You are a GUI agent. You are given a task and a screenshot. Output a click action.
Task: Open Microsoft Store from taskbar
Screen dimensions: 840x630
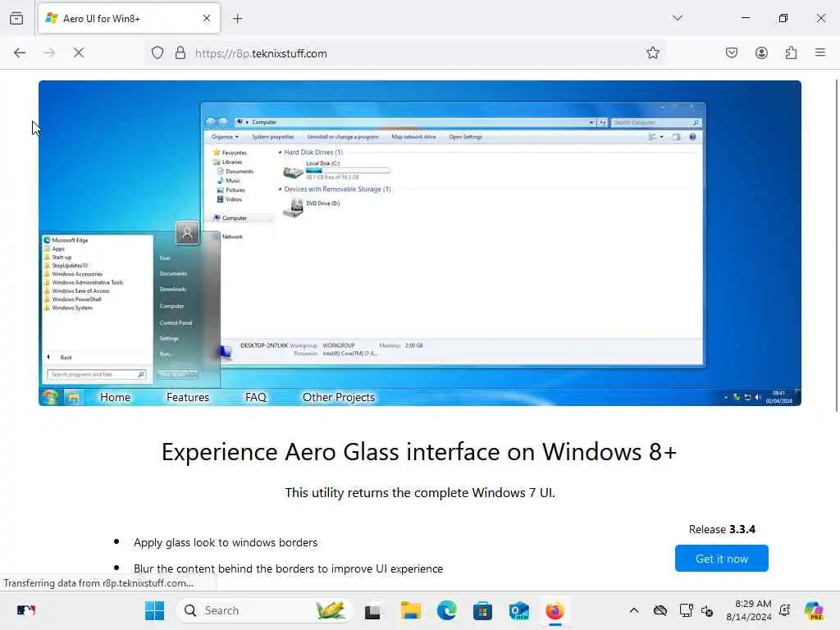coord(482,610)
